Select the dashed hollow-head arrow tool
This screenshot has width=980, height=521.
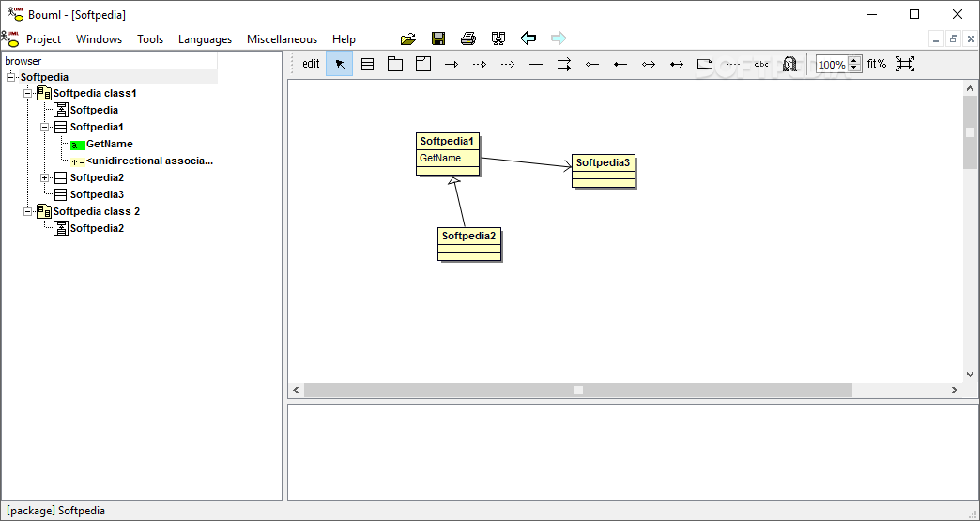click(x=480, y=64)
